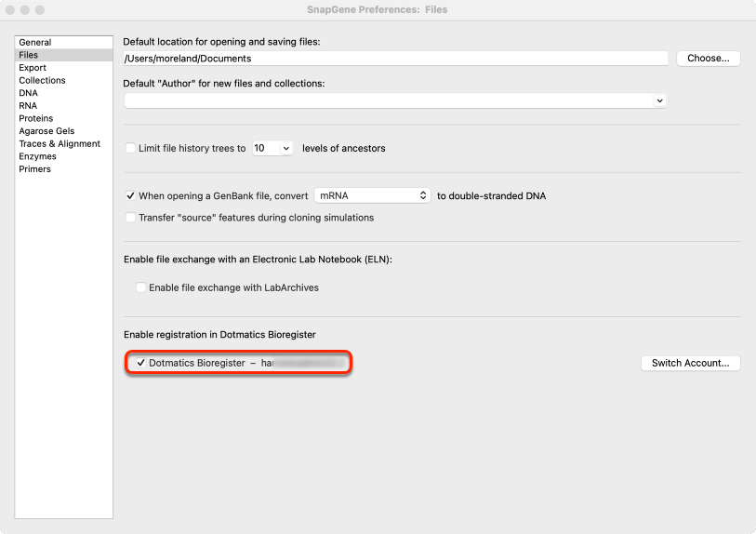Open the Collections preferences section
This screenshot has width=756, height=534.
(x=42, y=80)
